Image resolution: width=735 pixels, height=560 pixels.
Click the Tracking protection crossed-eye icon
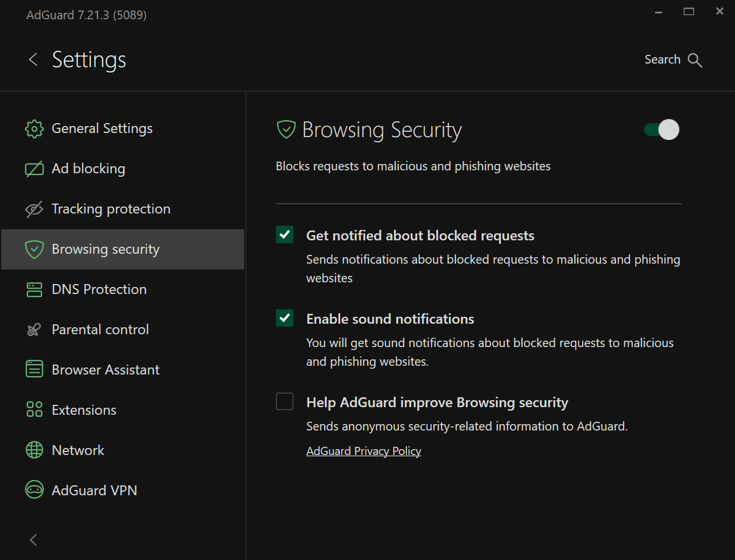click(x=34, y=209)
